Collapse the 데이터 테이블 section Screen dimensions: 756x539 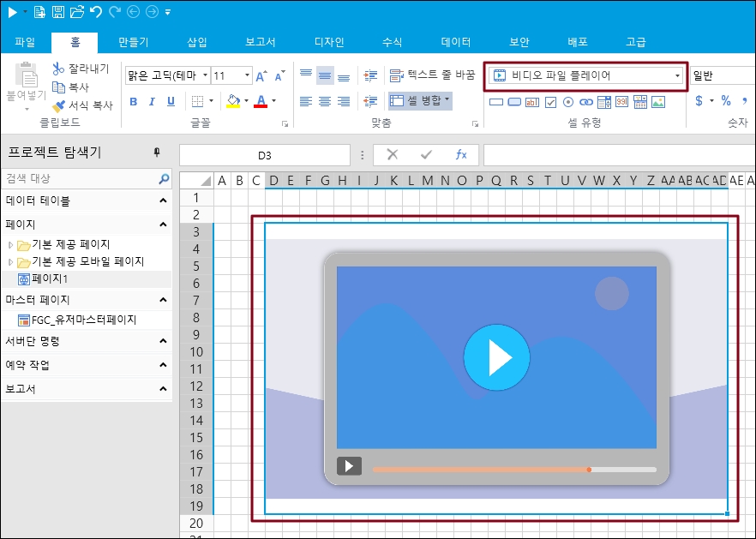point(163,201)
